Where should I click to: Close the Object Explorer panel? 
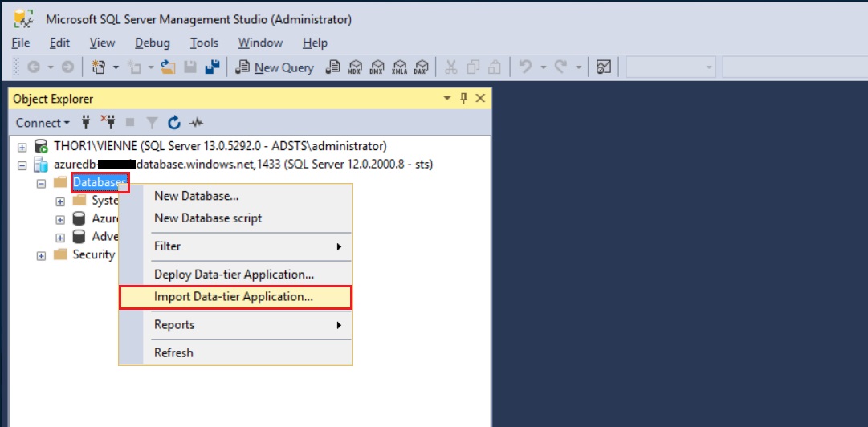(480, 99)
